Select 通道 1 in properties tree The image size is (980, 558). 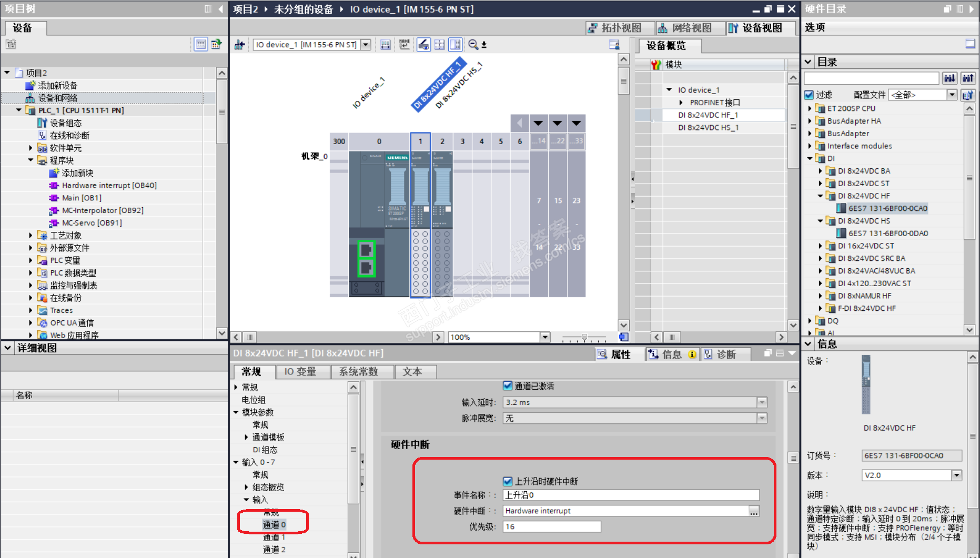(x=274, y=537)
